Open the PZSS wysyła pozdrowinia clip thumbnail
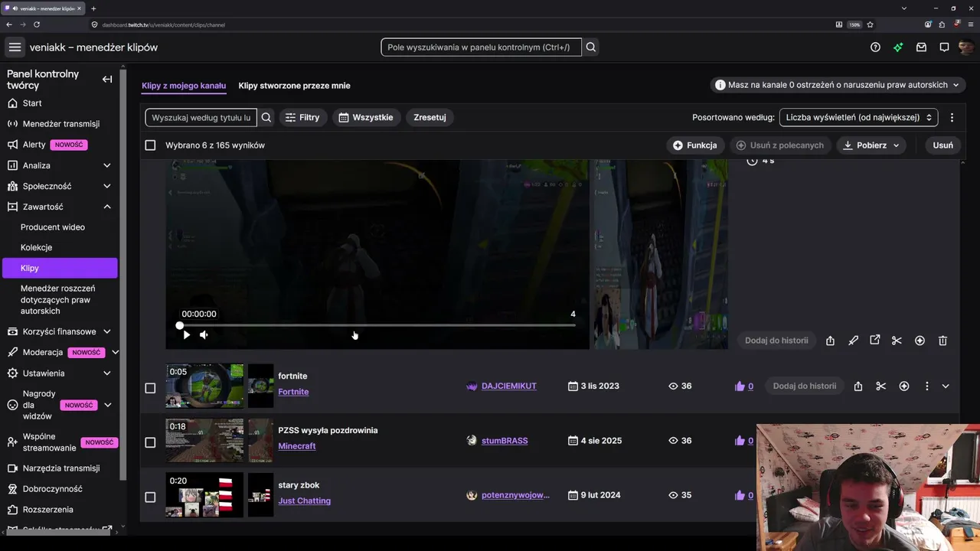The image size is (980, 551). click(204, 440)
